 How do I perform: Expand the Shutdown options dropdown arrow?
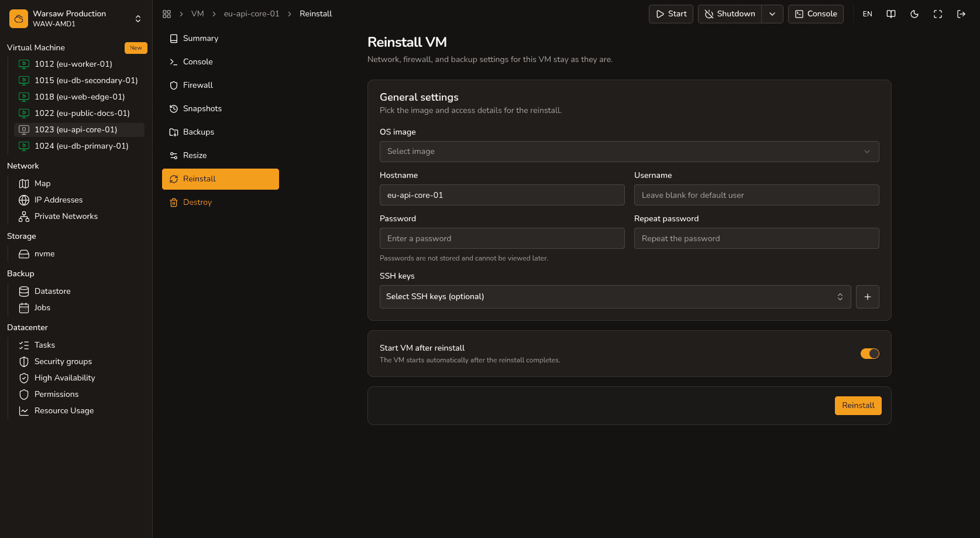(x=772, y=14)
